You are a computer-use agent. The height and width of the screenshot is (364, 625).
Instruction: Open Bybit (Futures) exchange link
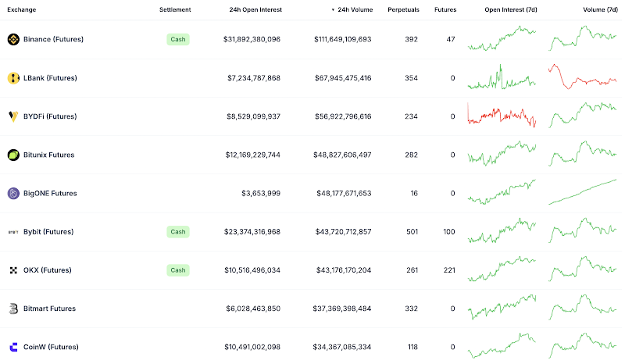click(48, 232)
